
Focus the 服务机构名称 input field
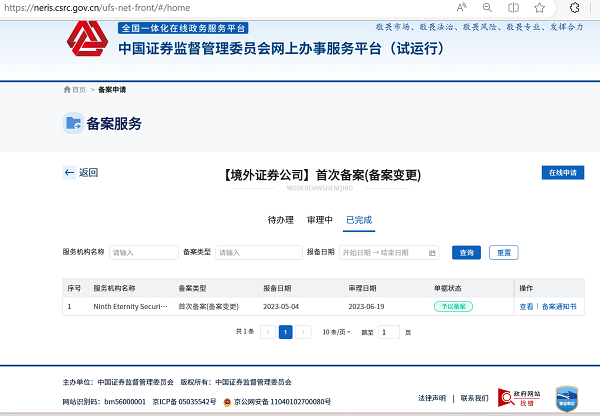click(141, 253)
